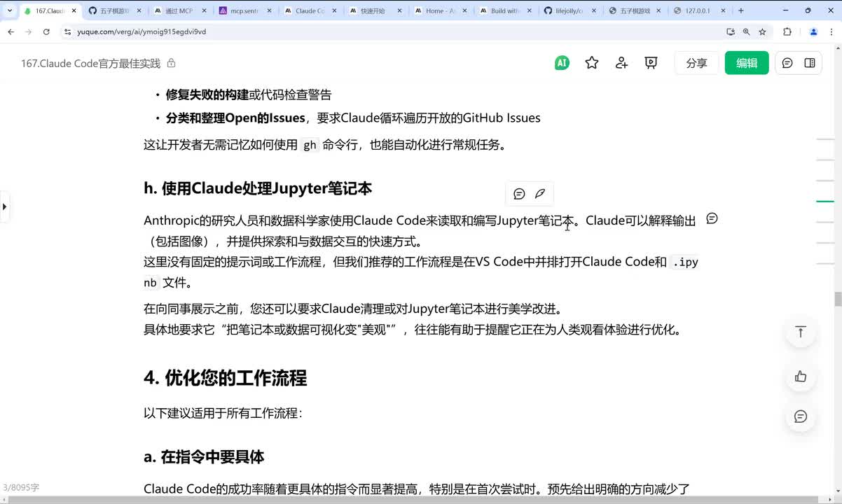Open the paragraph comment bubble at right margin
The image size is (842, 504).
712,218
